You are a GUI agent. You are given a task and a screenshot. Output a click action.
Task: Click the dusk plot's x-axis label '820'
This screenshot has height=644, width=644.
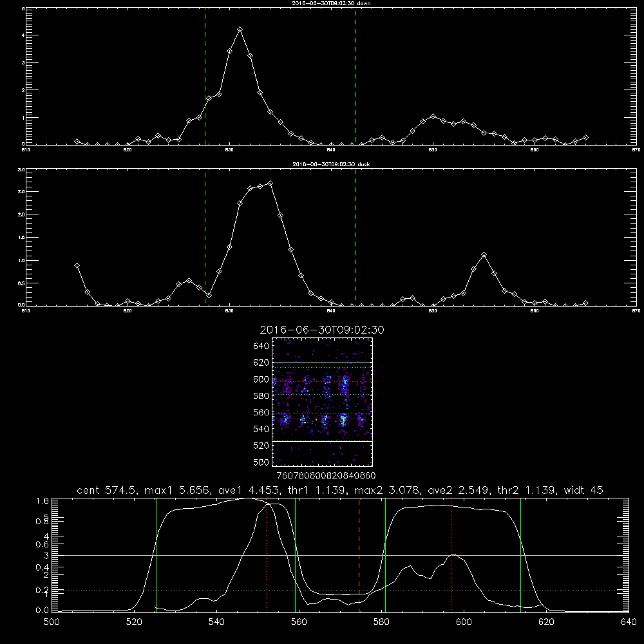pos(128,311)
